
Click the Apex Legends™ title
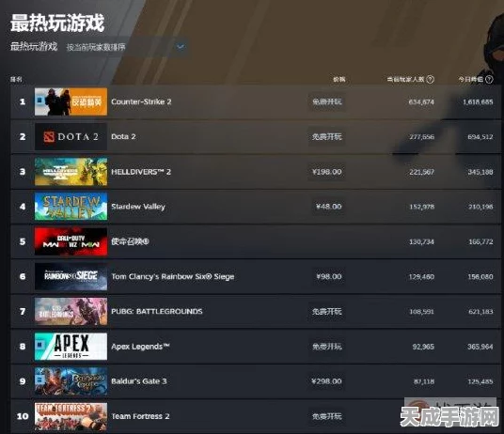(140, 347)
